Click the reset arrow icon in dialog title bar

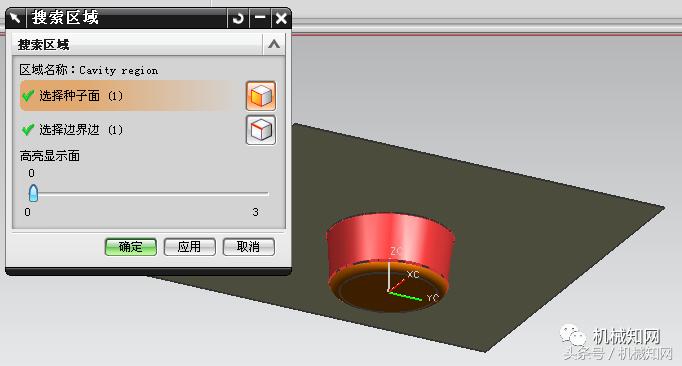click(238, 18)
